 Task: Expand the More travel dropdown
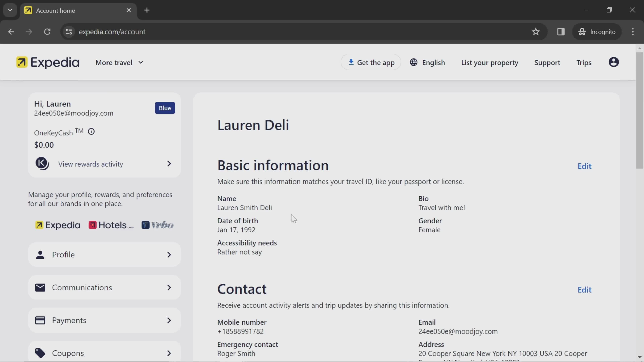[x=120, y=63]
